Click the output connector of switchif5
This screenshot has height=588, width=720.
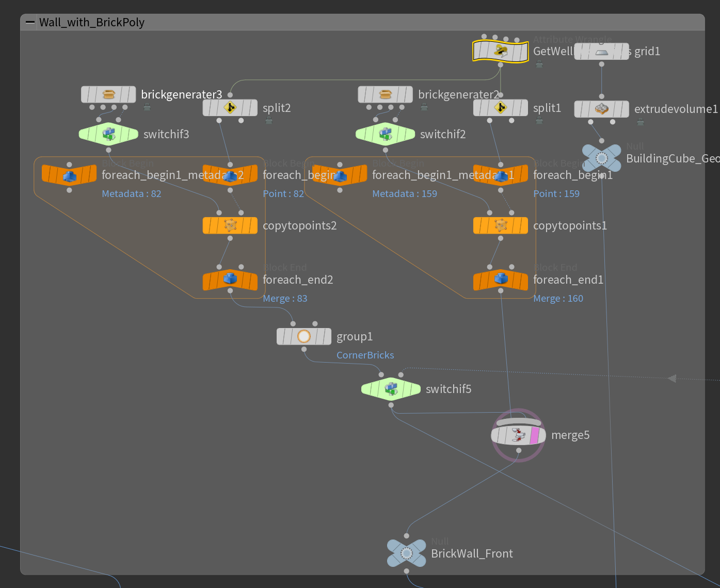coord(391,405)
